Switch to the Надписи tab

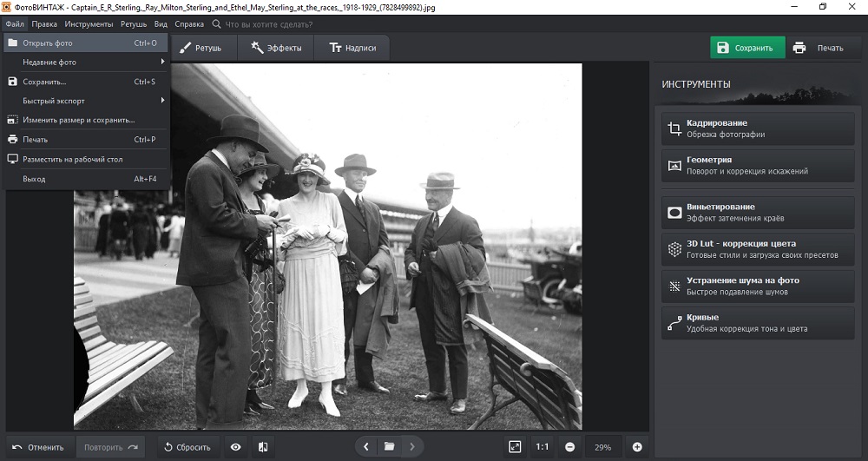[x=352, y=48]
